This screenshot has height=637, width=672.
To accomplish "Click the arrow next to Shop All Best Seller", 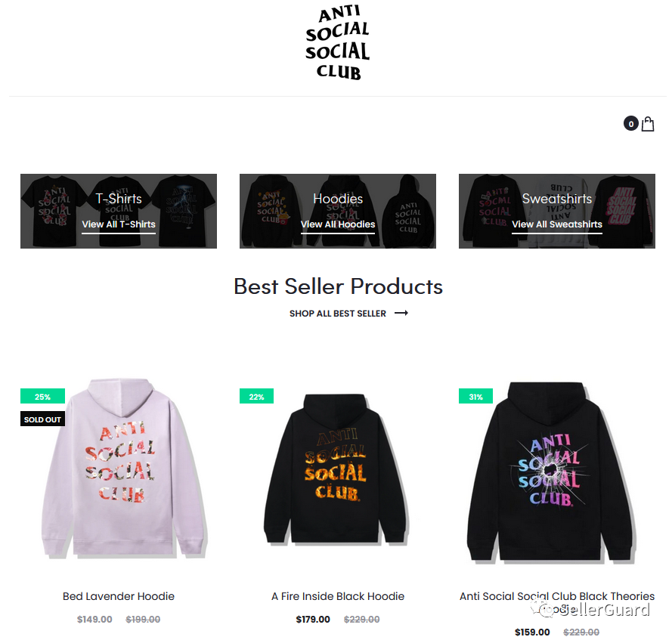I will click(401, 313).
